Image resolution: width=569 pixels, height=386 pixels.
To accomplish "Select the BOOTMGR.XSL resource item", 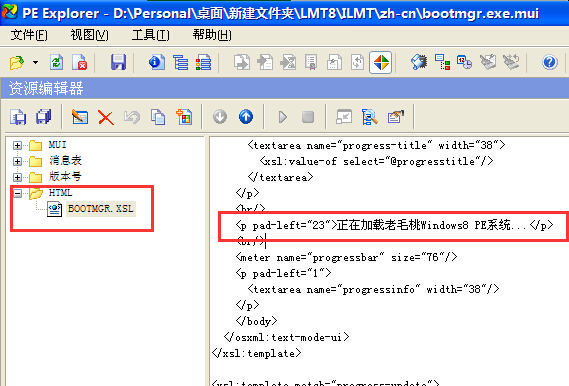I will click(101, 209).
